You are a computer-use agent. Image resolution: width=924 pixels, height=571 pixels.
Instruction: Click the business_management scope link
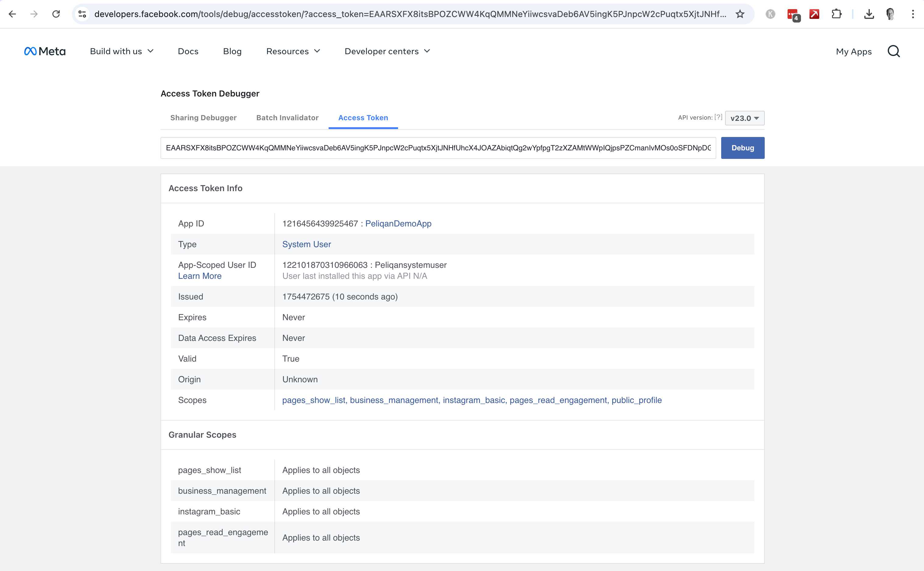click(394, 400)
